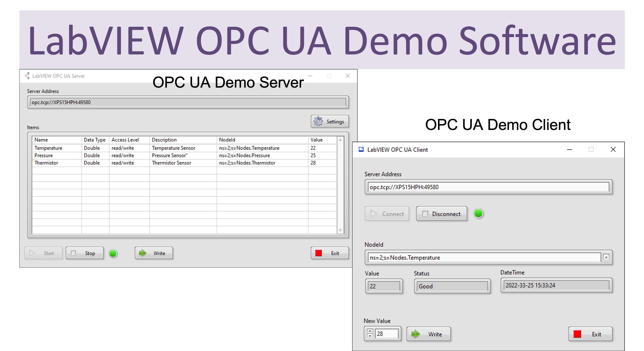644x351 pixels.
Task: Click the square icon on Server Stop button
Action: 73,253
